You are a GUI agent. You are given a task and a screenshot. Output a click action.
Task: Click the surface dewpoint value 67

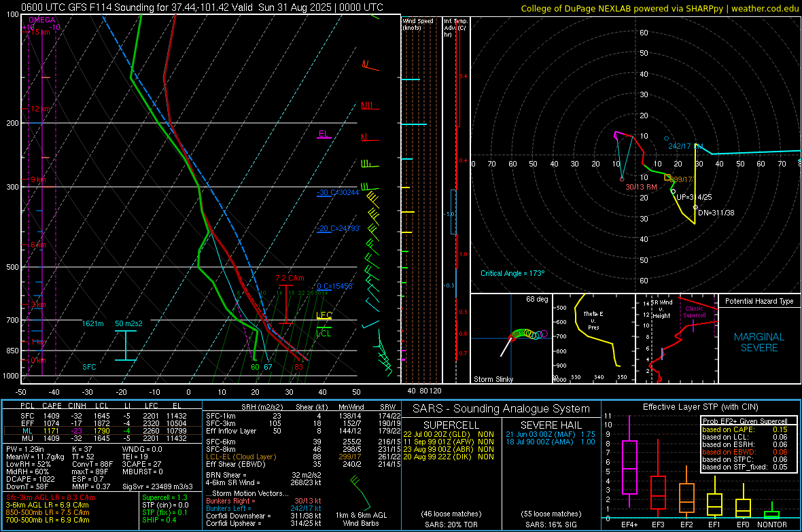click(268, 367)
